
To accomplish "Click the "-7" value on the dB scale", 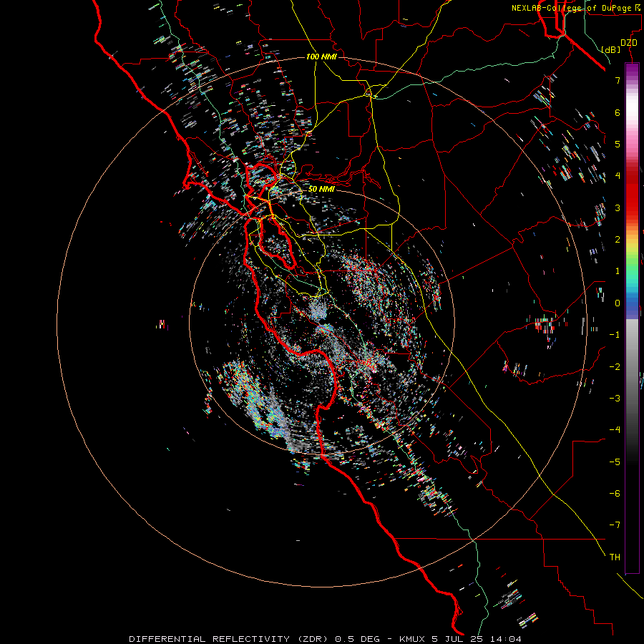I will (x=615, y=525).
